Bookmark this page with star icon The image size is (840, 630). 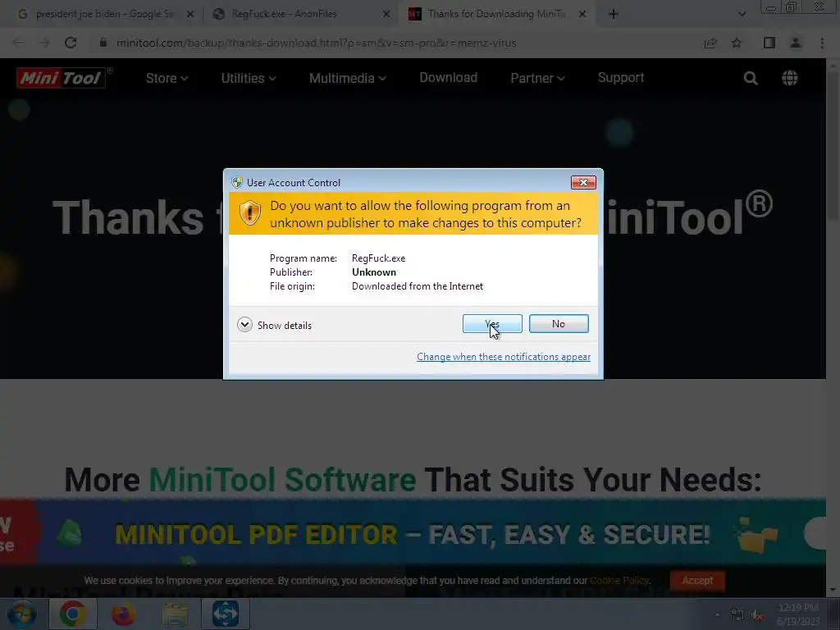click(x=737, y=43)
